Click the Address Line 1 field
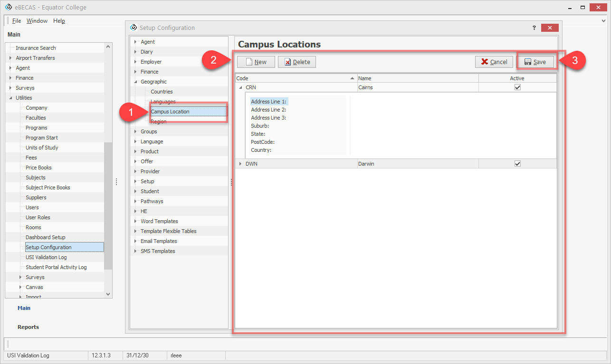 pyautogui.click(x=269, y=102)
